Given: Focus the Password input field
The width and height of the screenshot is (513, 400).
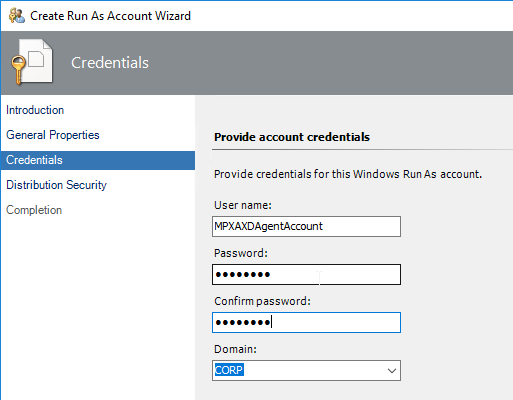Looking at the screenshot, I should point(306,274).
